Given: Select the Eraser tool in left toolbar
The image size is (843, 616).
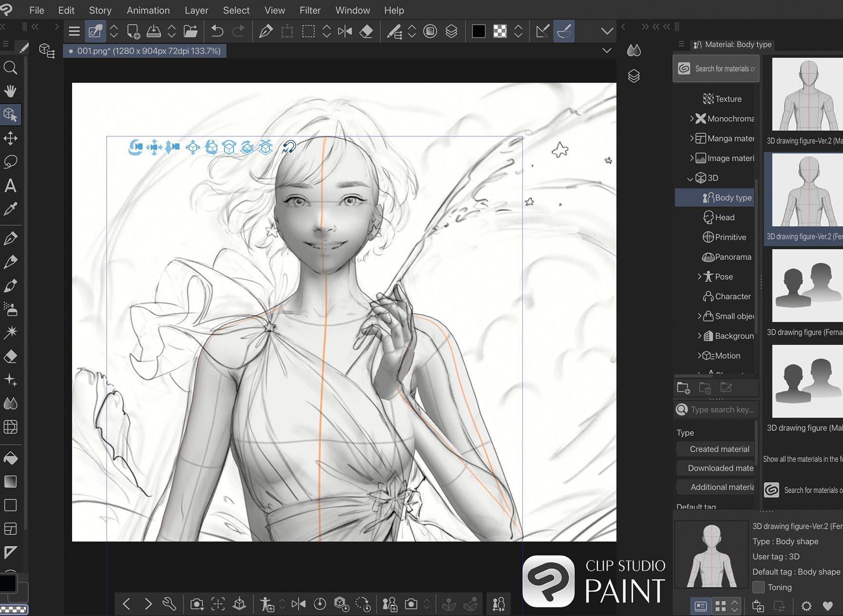Looking at the screenshot, I should pos(10,356).
